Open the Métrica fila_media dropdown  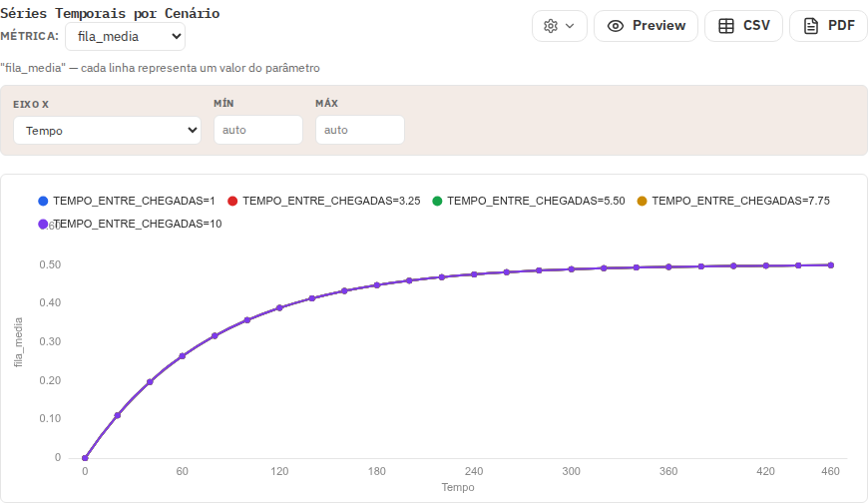pyautogui.click(x=125, y=37)
